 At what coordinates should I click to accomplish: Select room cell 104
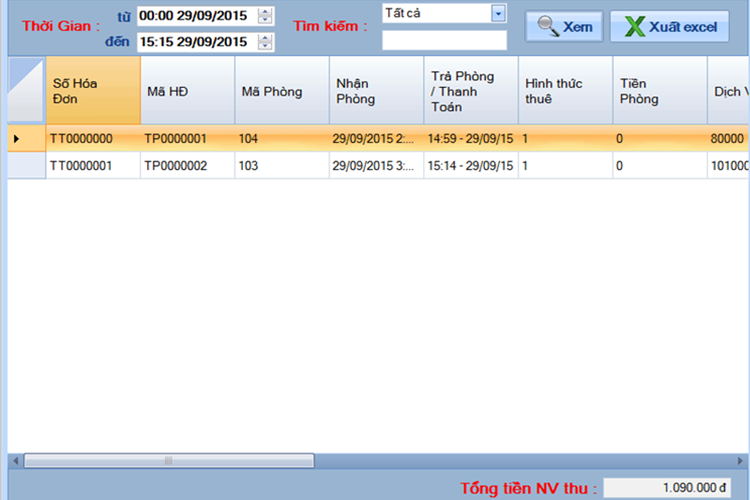282,139
